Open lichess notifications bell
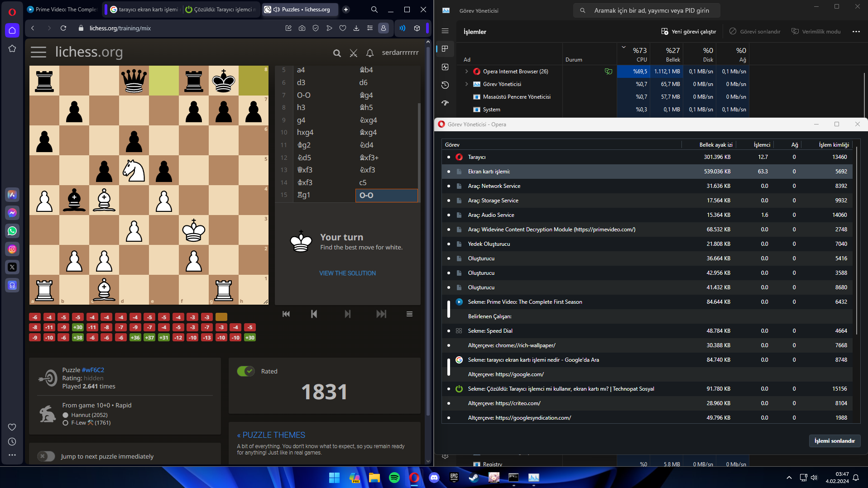This screenshot has width=868, height=488. tap(370, 53)
